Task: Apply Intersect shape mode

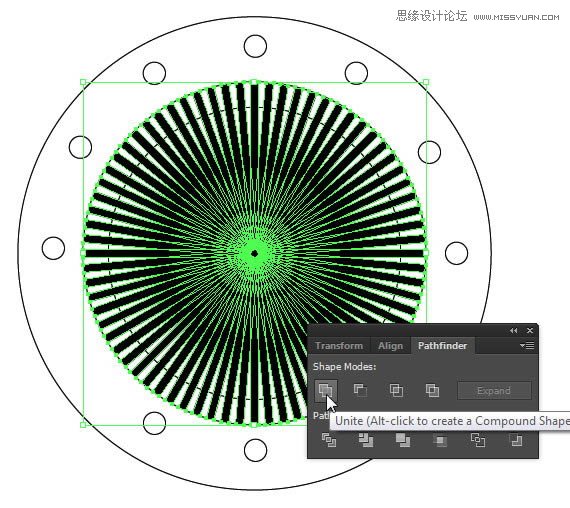Action: [x=396, y=391]
